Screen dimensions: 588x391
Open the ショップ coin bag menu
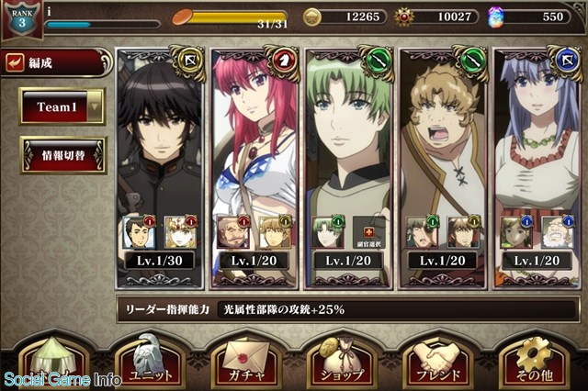[x=342, y=362]
